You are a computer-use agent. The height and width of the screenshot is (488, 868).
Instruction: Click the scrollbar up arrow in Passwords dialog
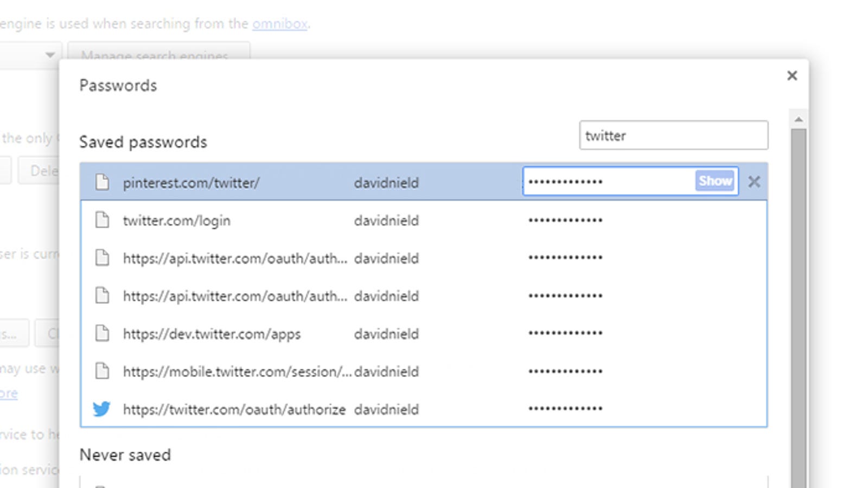(799, 119)
